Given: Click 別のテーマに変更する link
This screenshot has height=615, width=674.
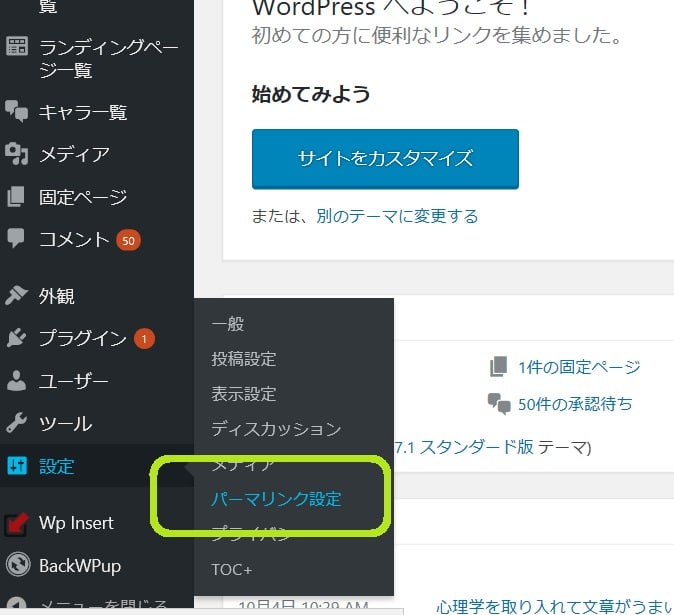Looking at the screenshot, I should (x=397, y=216).
